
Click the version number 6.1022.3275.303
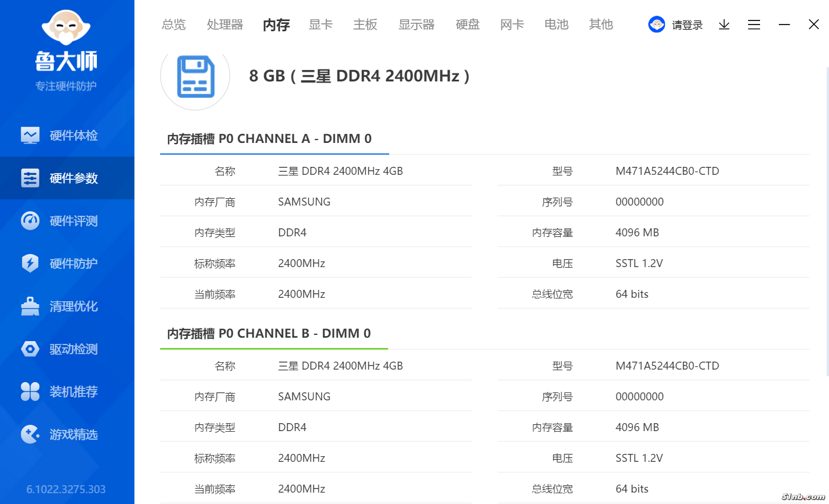point(66,489)
